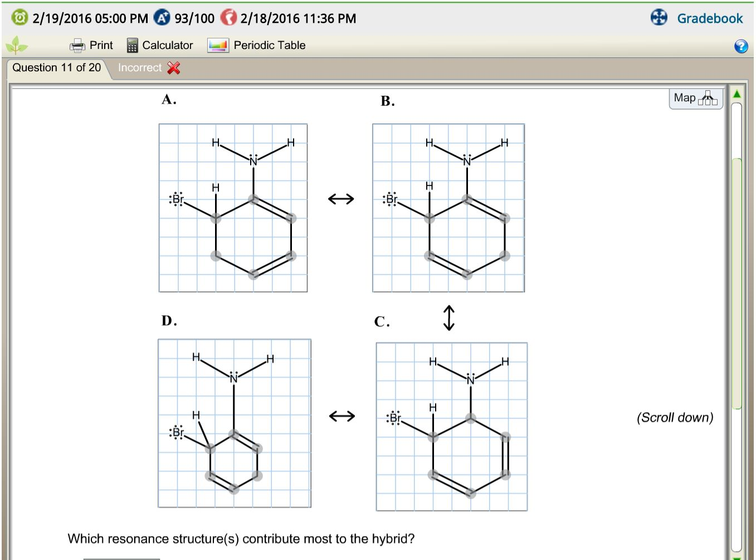Screen dimensions: 756x560
Task: Click structure A resonance diagram
Action: click(233, 207)
